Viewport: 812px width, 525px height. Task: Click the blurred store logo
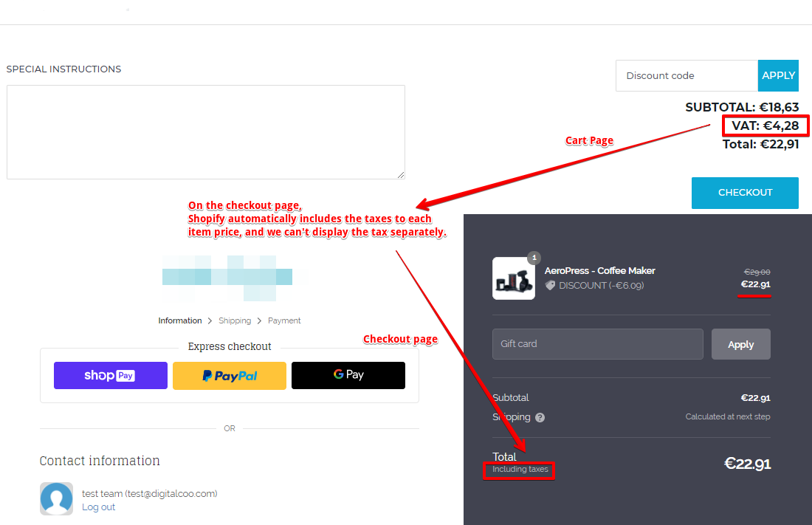tap(227, 278)
